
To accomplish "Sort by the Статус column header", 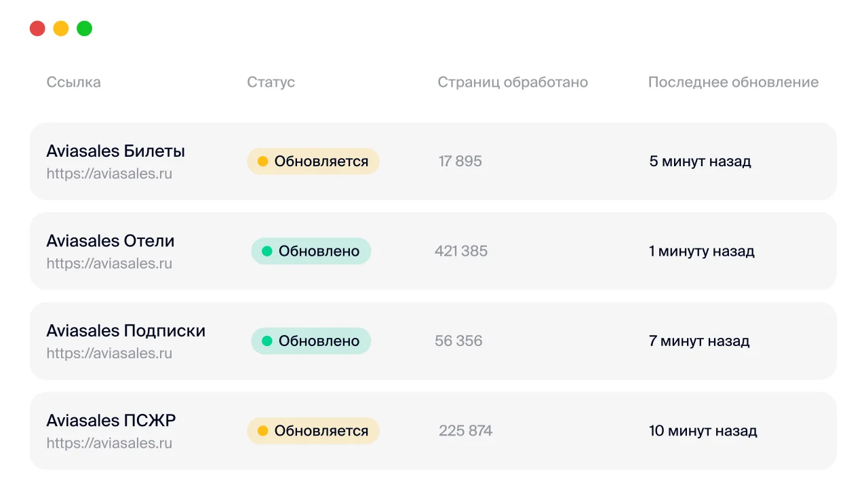I will point(271,83).
